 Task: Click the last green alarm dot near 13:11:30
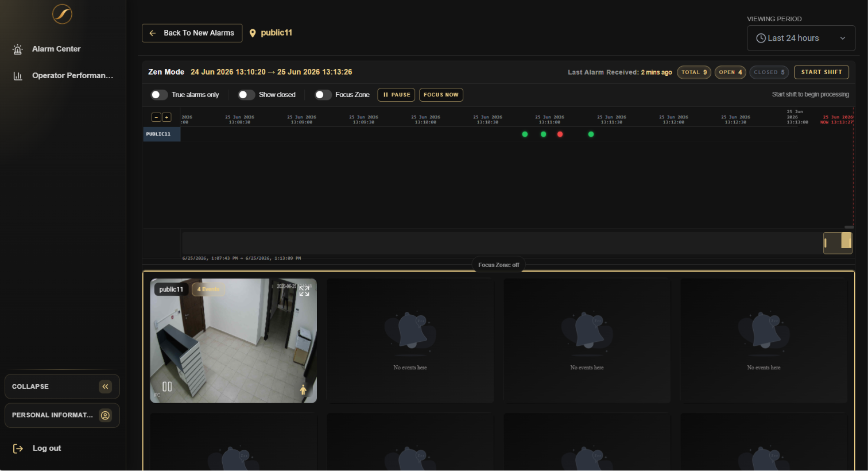[x=591, y=134]
